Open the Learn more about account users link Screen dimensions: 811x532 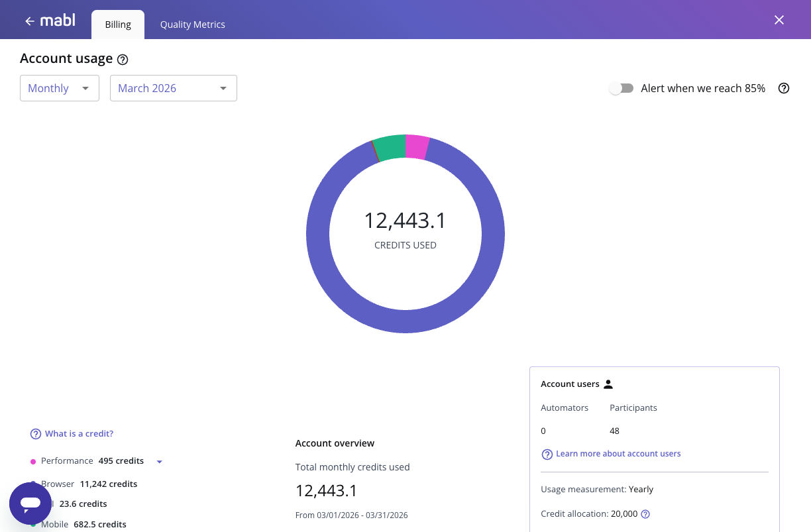(x=618, y=454)
